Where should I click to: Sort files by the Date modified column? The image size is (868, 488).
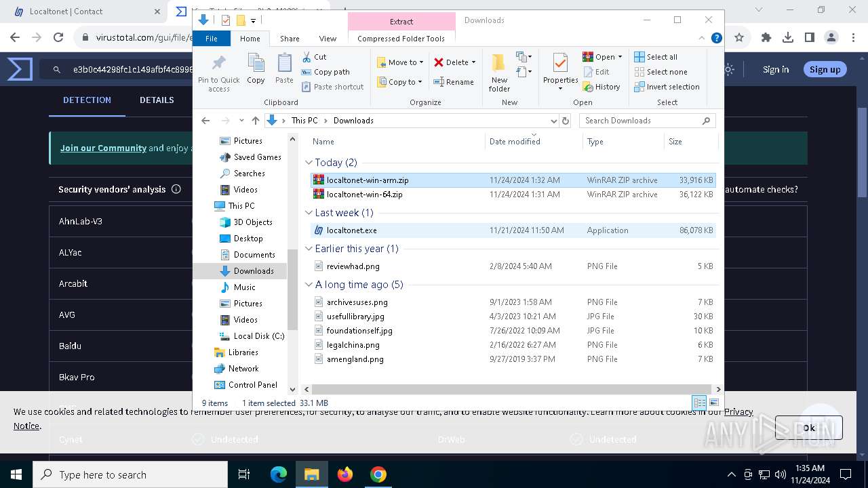click(x=534, y=142)
